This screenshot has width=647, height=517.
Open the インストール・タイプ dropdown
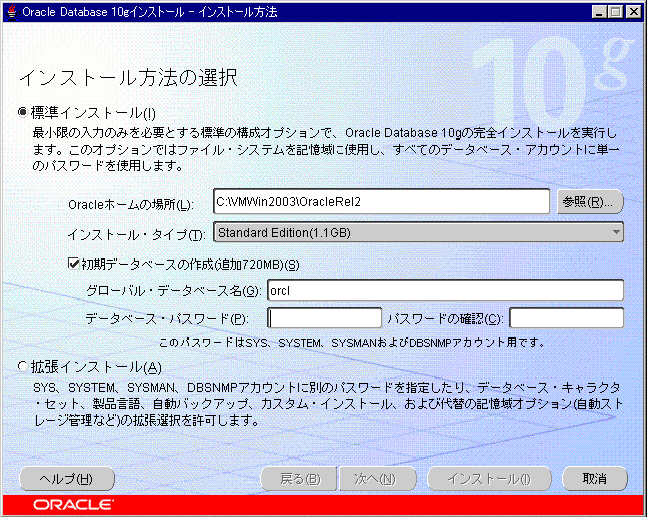coord(418,232)
